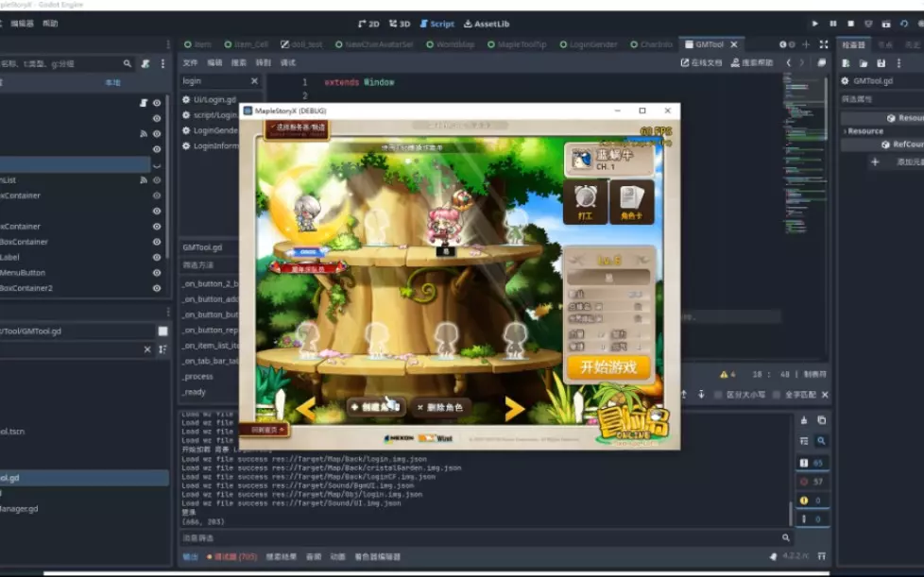Toggle visibility of BoxContainer2 node
This screenshot has height=577, width=924.
(157, 288)
